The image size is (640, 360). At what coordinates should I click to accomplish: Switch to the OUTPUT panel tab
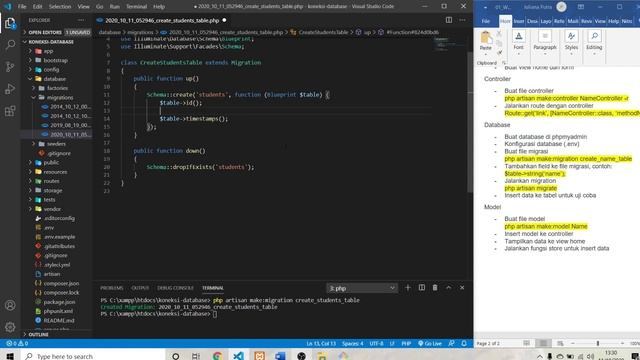pos(140,288)
